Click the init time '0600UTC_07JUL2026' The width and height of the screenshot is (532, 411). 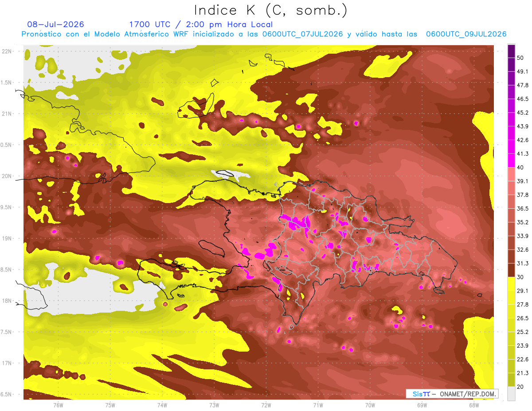coord(302,34)
